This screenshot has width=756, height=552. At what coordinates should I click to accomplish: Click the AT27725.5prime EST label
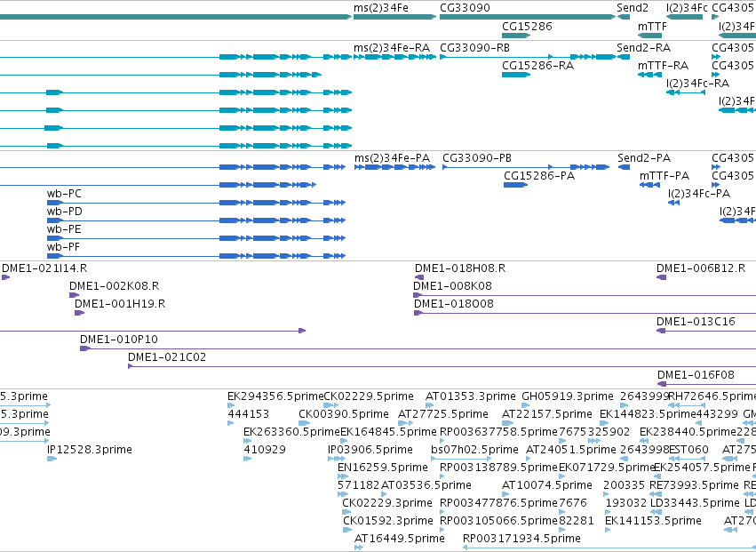443,414
